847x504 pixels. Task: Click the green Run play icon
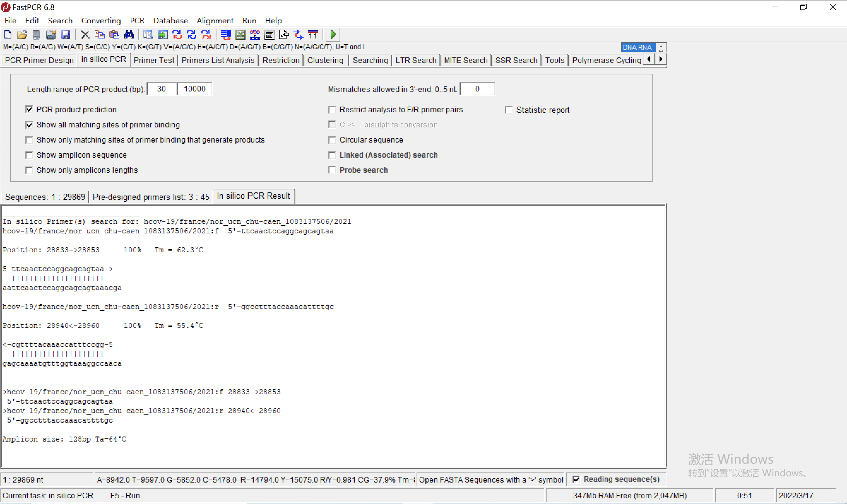point(333,35)
